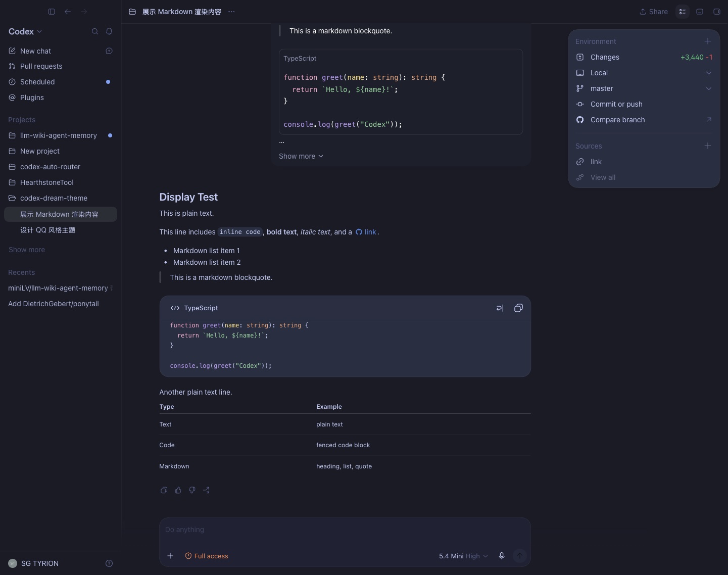Start a New chat
This screenshot has width=728, height=575.
coord(61,51)
